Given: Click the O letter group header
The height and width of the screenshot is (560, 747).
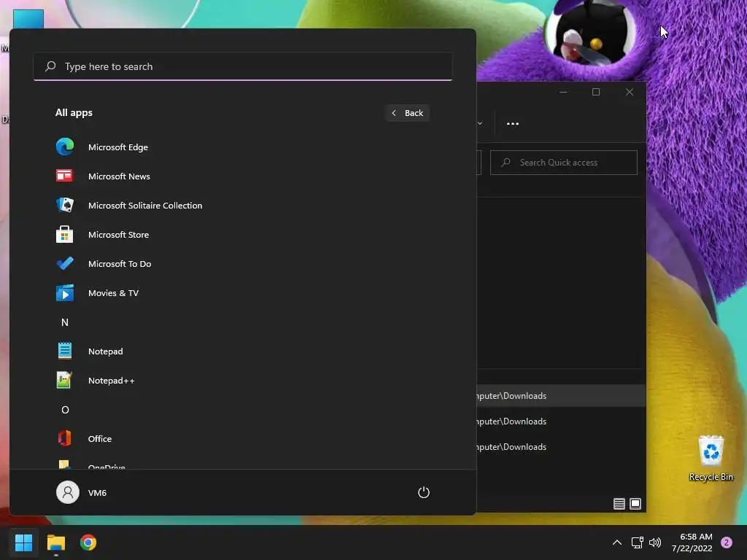Looking at the screenshot, I should 65,410.
